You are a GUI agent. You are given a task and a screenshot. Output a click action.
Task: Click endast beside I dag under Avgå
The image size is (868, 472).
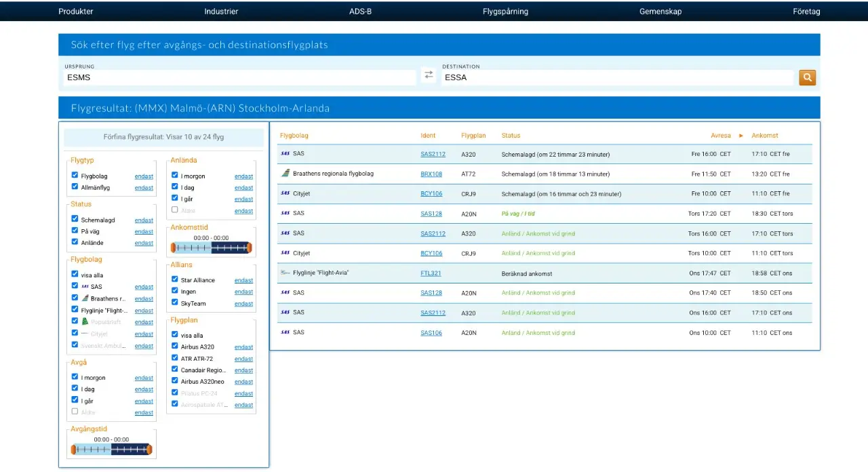tap(144, 389)
